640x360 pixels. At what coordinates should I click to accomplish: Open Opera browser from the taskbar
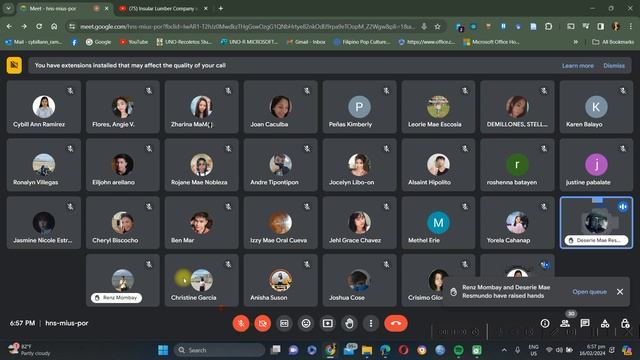403,350
